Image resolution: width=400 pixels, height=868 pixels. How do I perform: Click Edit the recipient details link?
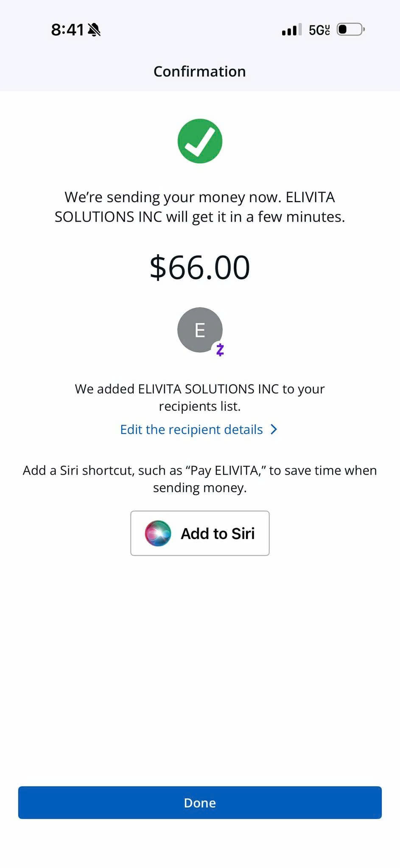tap(191, 429)
